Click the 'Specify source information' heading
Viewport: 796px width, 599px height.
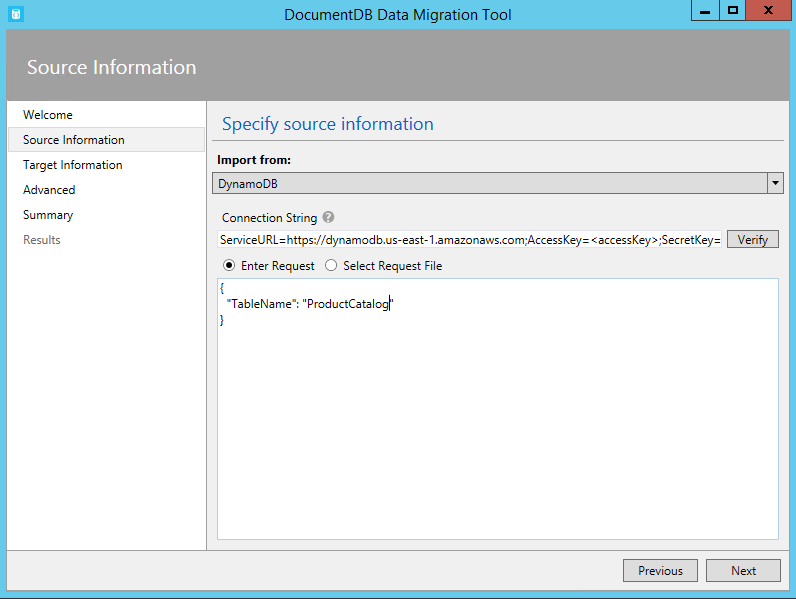(328, 124)
